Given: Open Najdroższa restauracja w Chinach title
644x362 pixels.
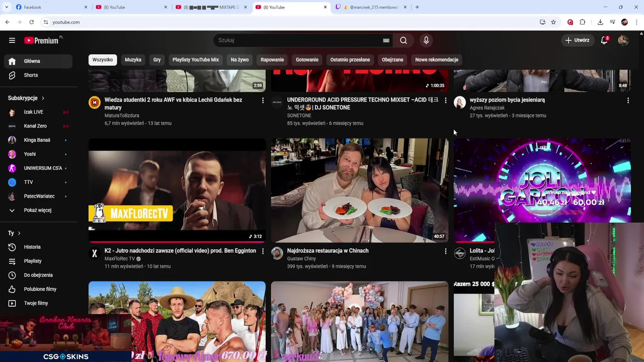Looking at the screenshot, I should click(328, 251).
